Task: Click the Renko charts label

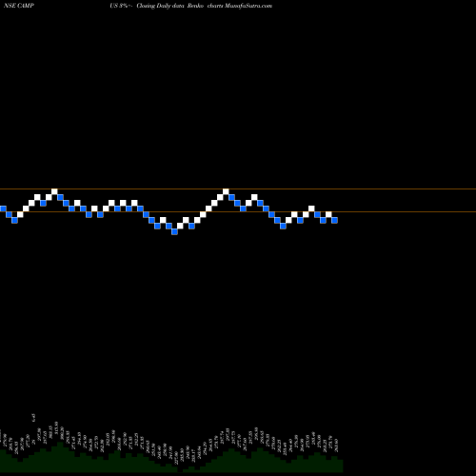Action: 206,6
